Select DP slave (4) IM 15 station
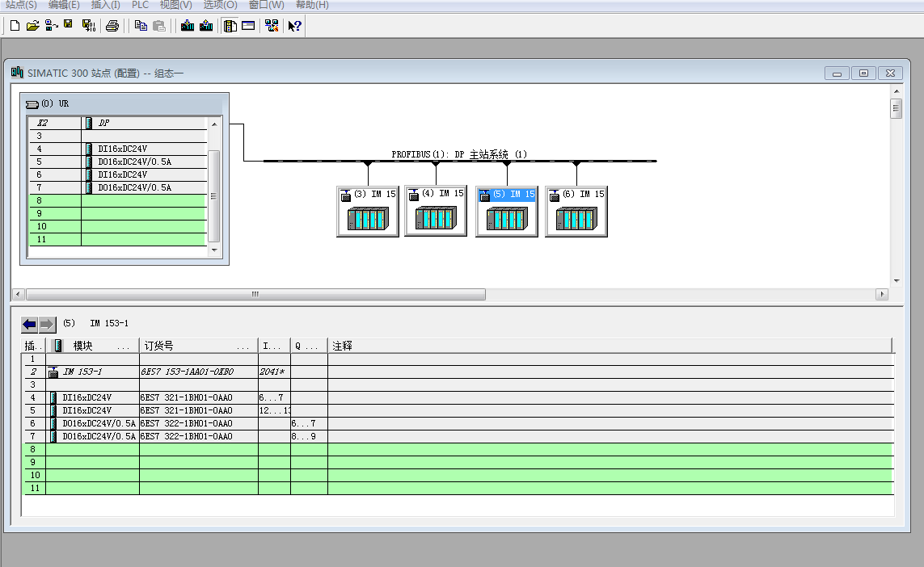 tap(436, 212)
